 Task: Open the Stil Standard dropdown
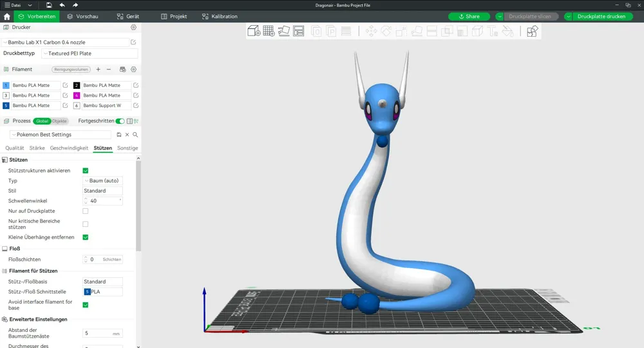102,191
